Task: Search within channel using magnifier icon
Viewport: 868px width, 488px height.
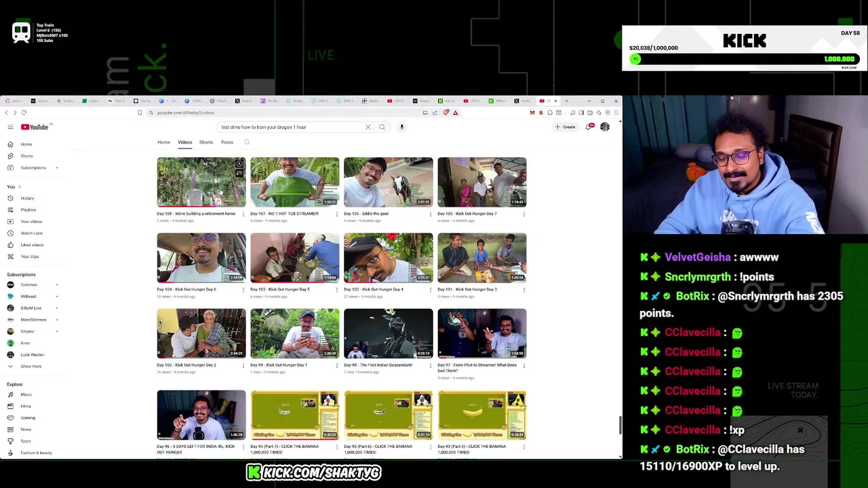Action: point(247,142)
